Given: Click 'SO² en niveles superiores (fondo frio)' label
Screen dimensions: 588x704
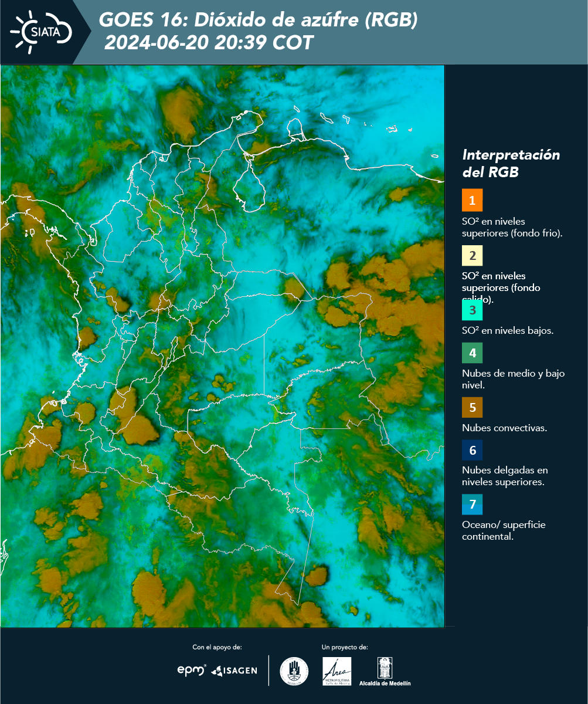Looking at the screenshot, I should click(x=512, y=227).
